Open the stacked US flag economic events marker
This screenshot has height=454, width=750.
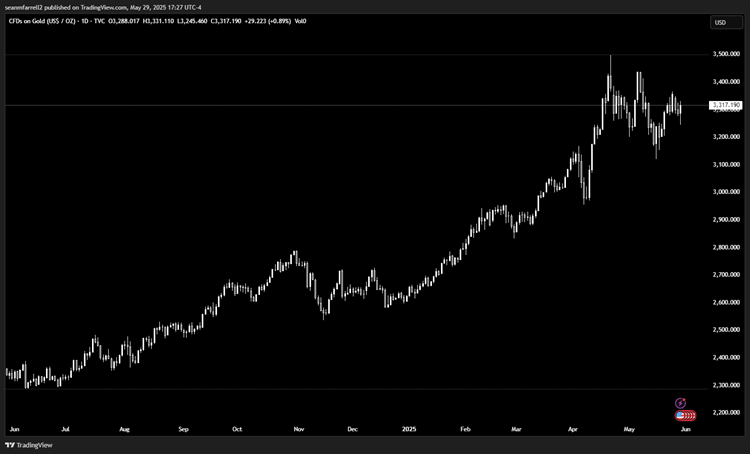tap(685, 416)
